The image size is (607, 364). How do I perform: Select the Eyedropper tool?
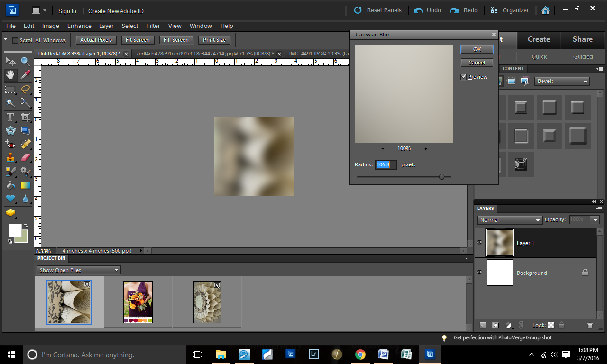point(26,75)
